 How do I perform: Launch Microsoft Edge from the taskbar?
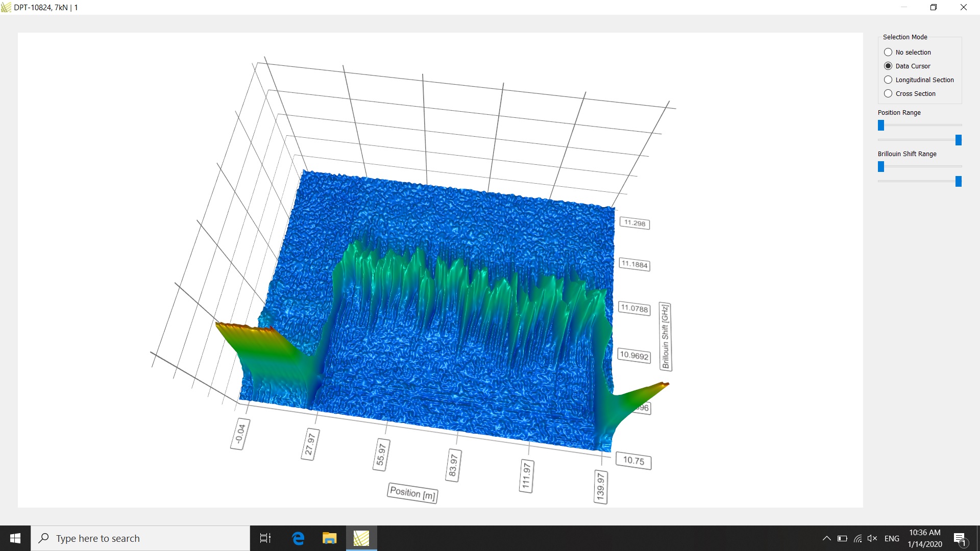click(298, 538)
